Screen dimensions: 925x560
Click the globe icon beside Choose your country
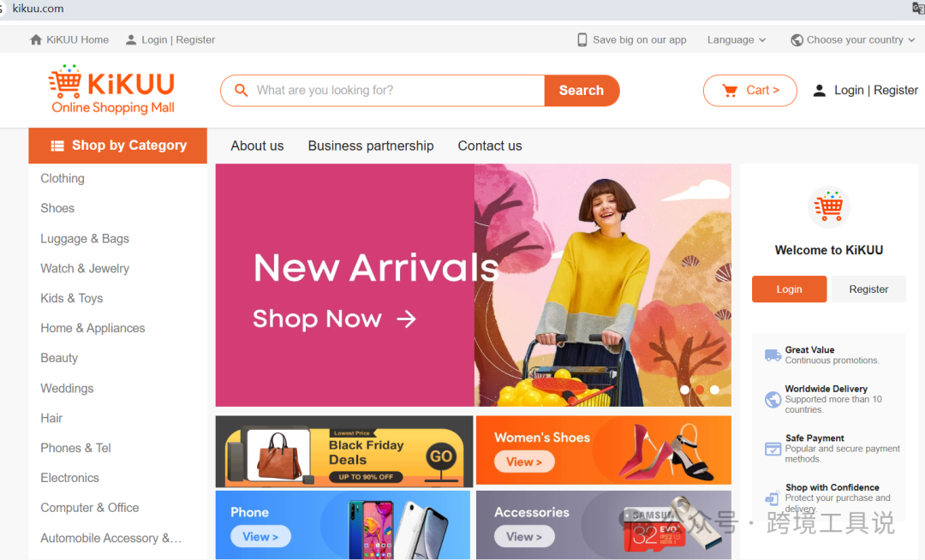797,40
